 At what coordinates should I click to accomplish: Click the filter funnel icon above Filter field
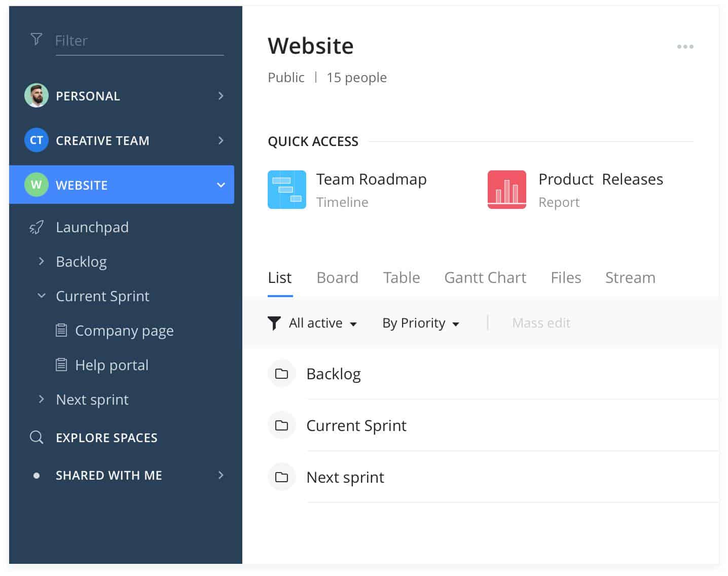[36, 39]
